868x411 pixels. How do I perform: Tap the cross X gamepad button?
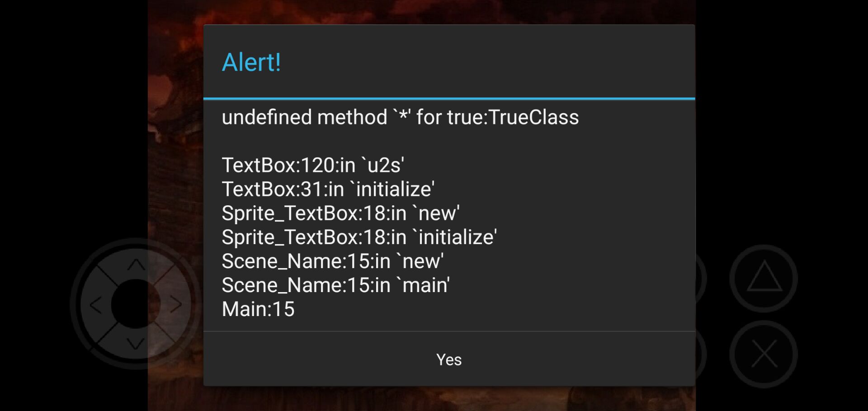[764, 354]
